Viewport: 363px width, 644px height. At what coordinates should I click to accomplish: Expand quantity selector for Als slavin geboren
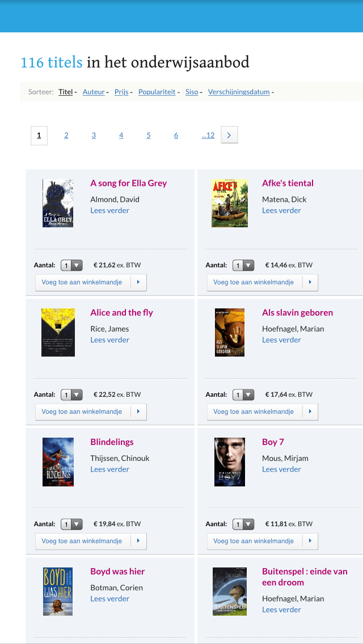[243, 395]
